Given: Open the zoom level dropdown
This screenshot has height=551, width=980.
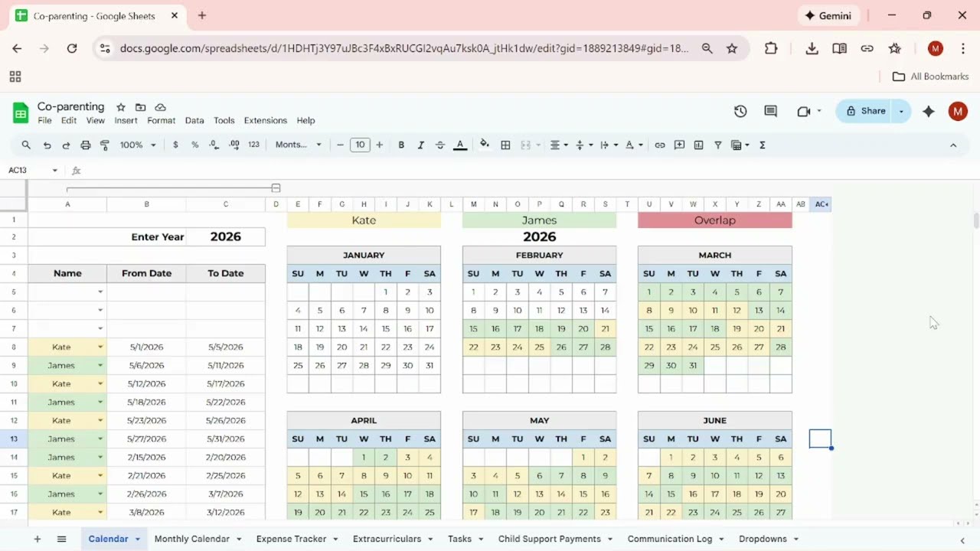Looking at the screenshot, I should 138,145.
